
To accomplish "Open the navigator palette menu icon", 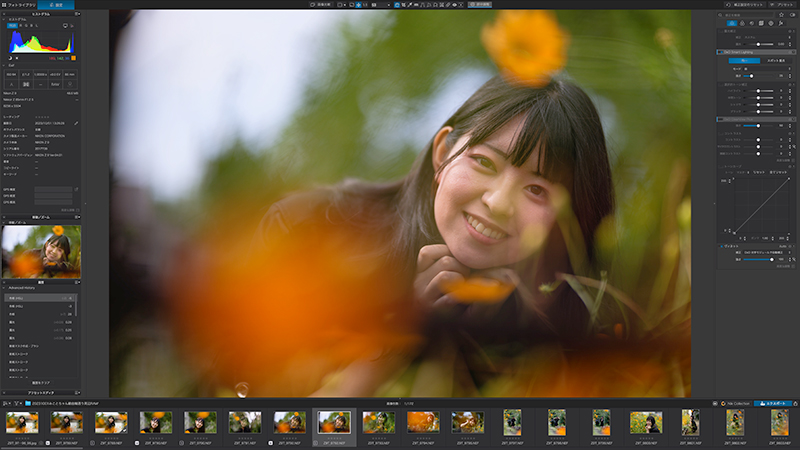I will pyautogui.click(x=78, y=217).
